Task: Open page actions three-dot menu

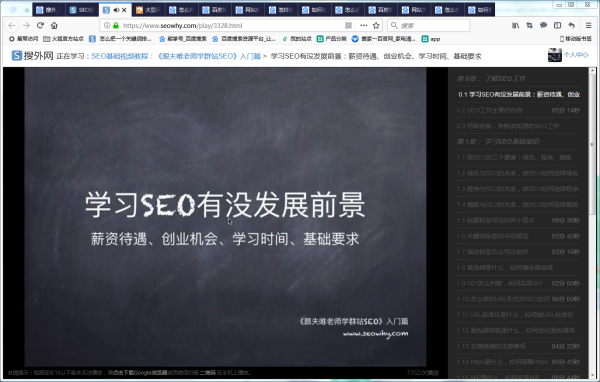Action: click(364, 26)
